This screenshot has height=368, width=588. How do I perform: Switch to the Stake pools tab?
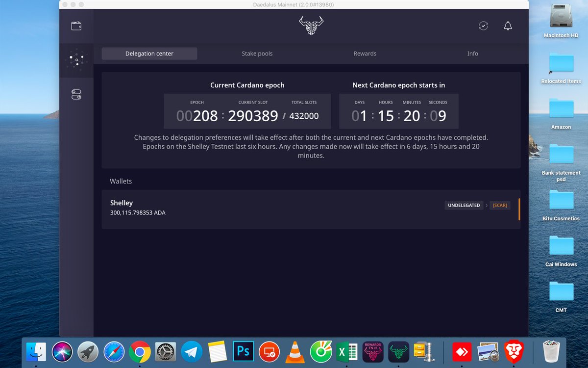(x=257, y=53)
